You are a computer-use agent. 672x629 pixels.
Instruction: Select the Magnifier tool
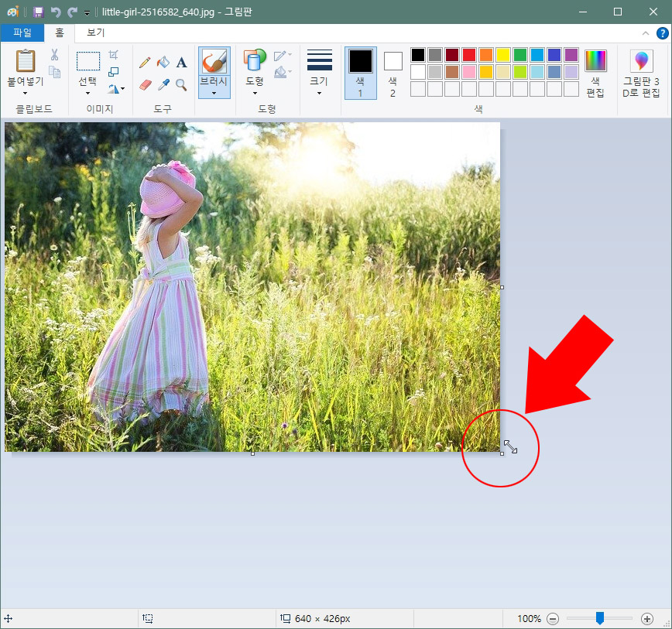click(x=181, y=85)
